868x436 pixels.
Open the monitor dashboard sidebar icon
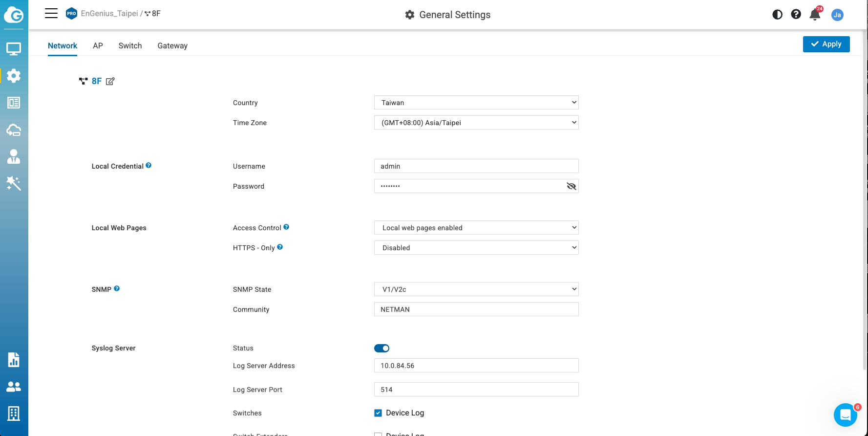click(x=14, y=49)
